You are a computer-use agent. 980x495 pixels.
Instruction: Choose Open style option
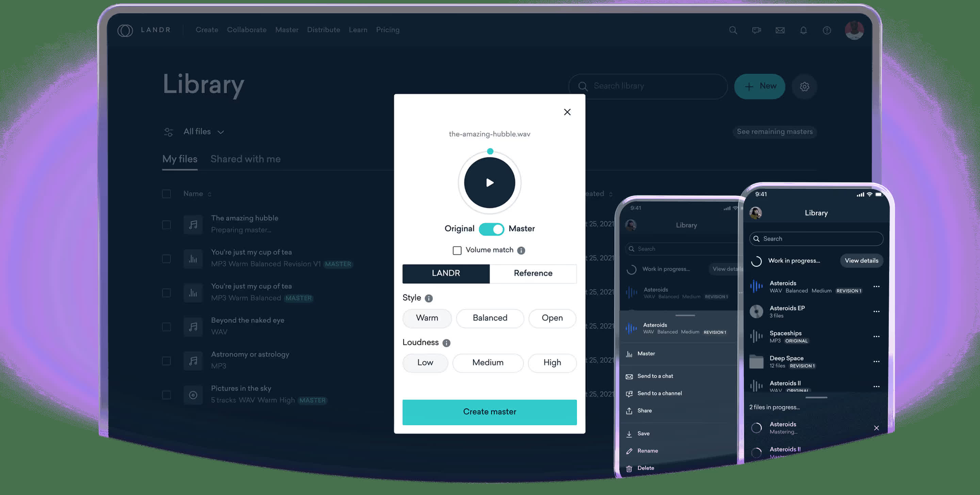coord(552,318)
